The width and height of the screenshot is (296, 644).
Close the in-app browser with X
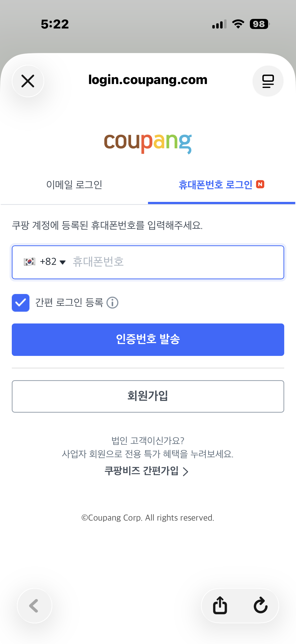point(28,81)
